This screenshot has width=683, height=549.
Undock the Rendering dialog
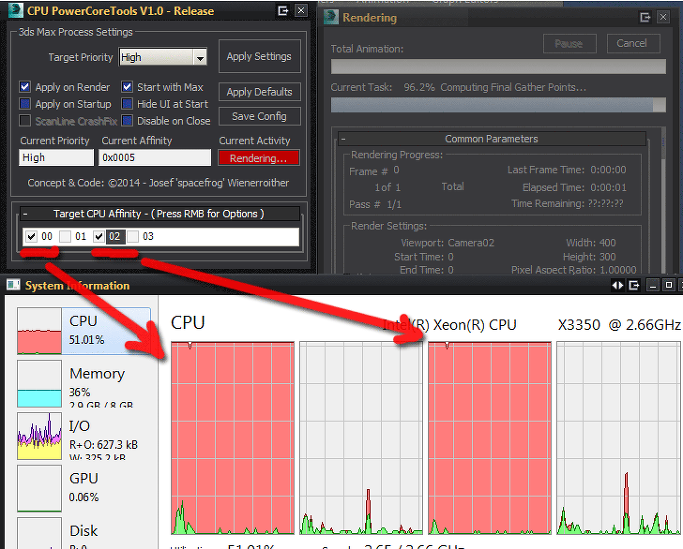(645, 17)
